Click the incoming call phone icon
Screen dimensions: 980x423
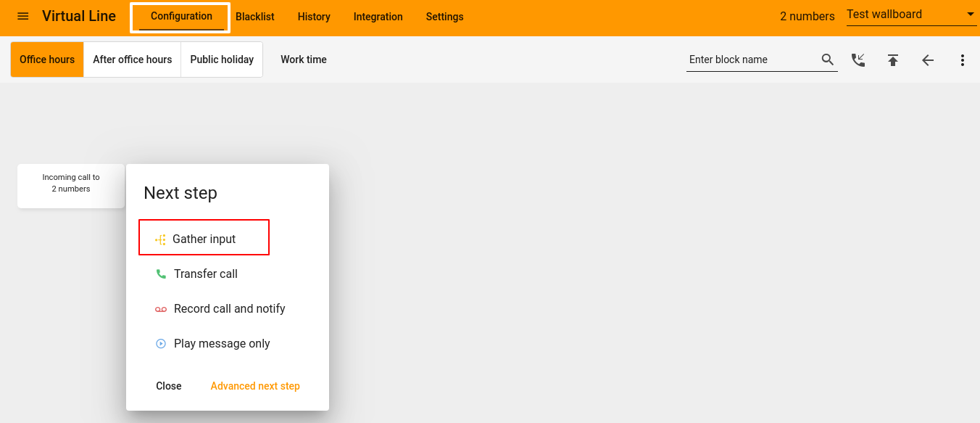pyautogui.click(x=858, y=60)
